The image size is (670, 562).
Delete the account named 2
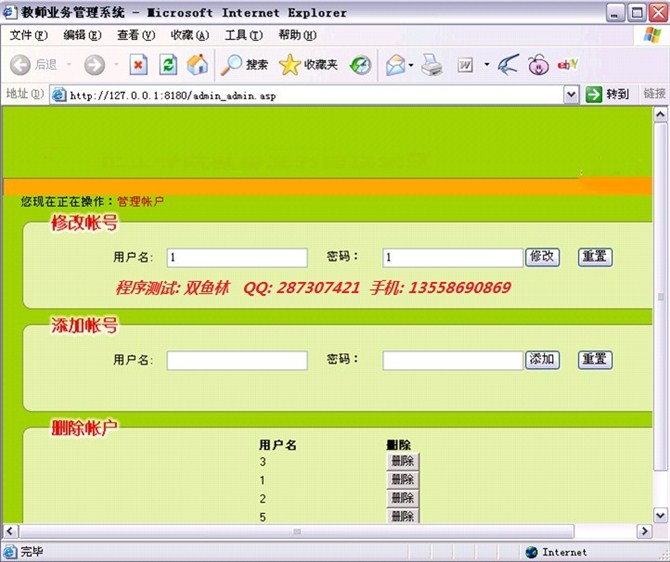[x=403, y=498]
